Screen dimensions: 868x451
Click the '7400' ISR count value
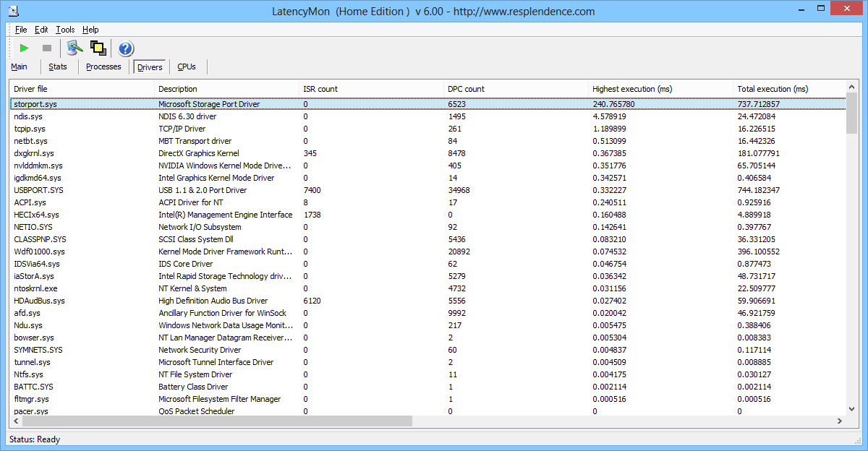pos(312,190)
